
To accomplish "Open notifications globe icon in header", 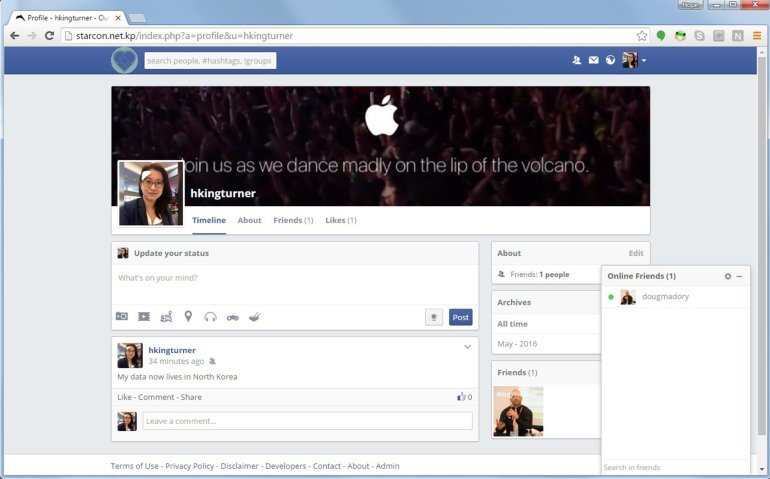I will (x=610, y=60).
